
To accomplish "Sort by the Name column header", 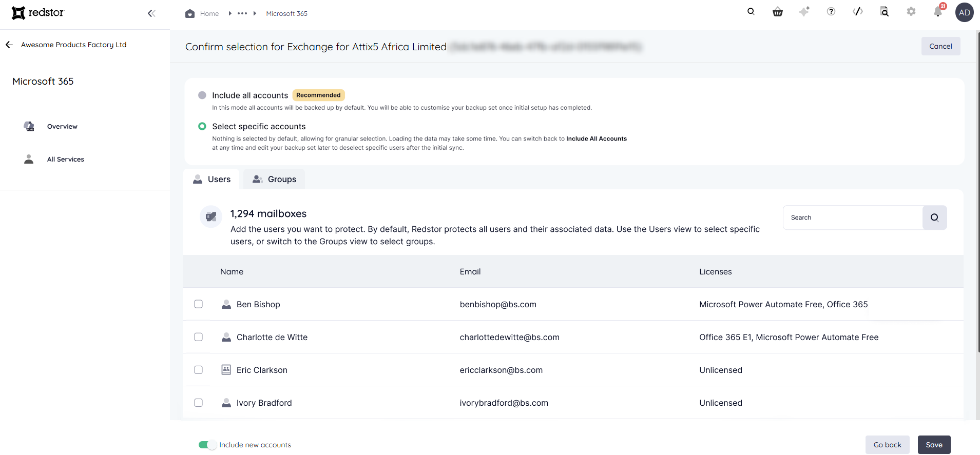I will (232, 272).
